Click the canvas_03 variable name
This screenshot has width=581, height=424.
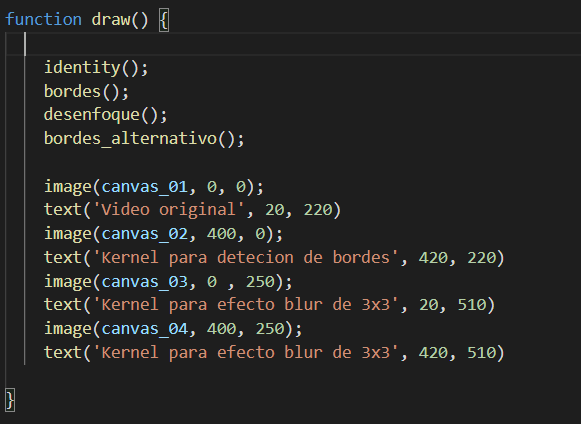[x=145, y=281]
